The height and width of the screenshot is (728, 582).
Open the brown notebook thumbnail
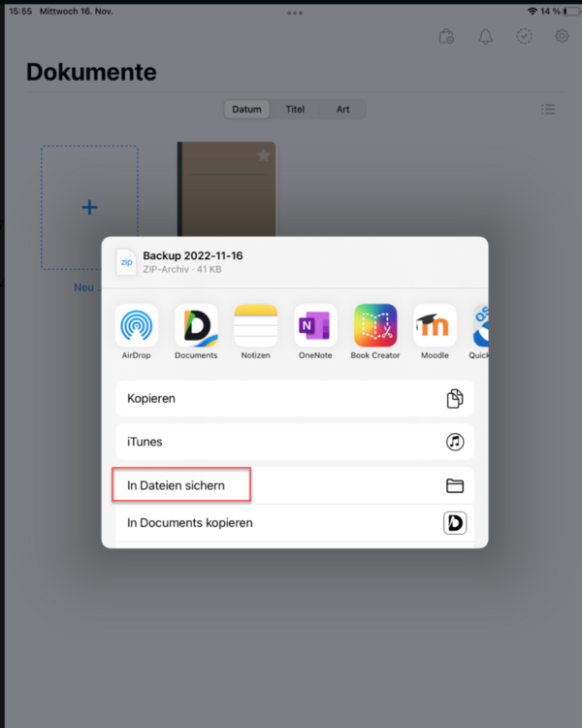coord(226,189)
